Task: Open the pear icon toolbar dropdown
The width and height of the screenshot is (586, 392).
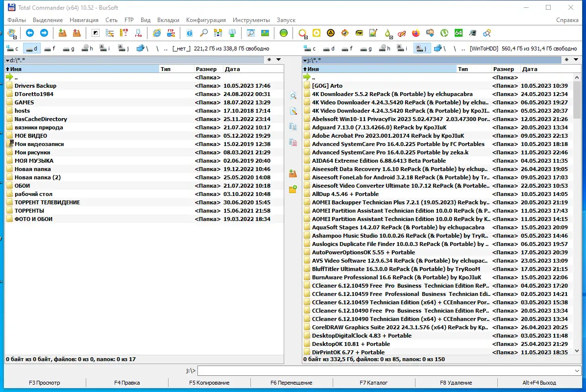Action: point(391,37)
